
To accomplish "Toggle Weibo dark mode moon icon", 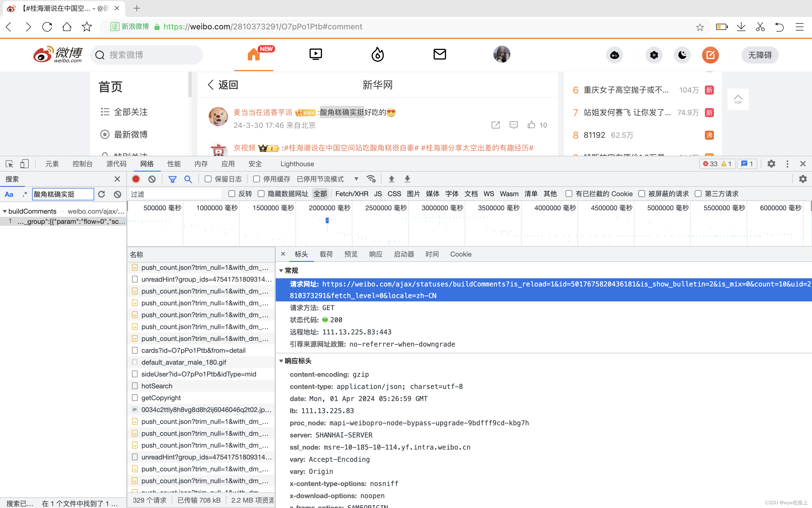I will [x=682, y=55].
